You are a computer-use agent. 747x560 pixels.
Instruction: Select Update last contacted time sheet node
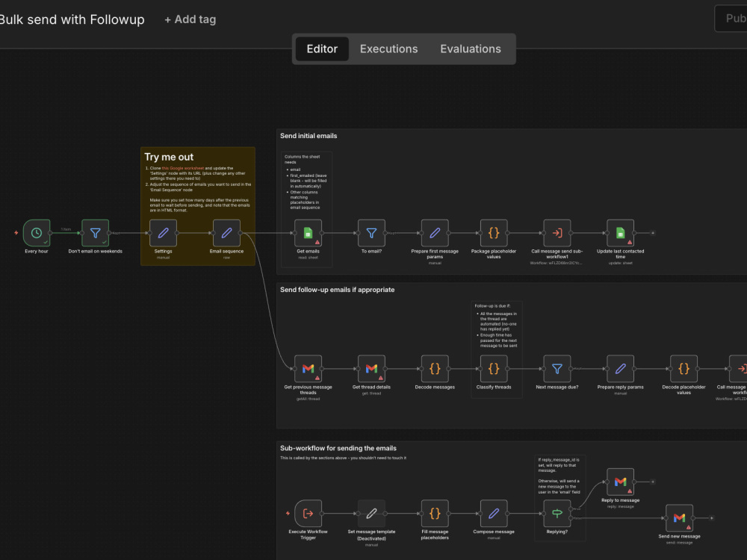click(x=620, y=233)
